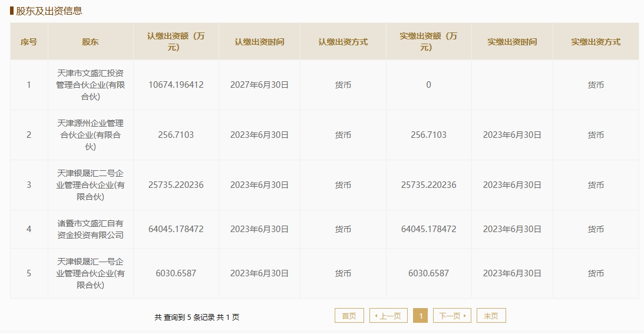Click paid-in amount 0 in row 1
Viewport: 644px width, 334px height.
coord(428,85)
